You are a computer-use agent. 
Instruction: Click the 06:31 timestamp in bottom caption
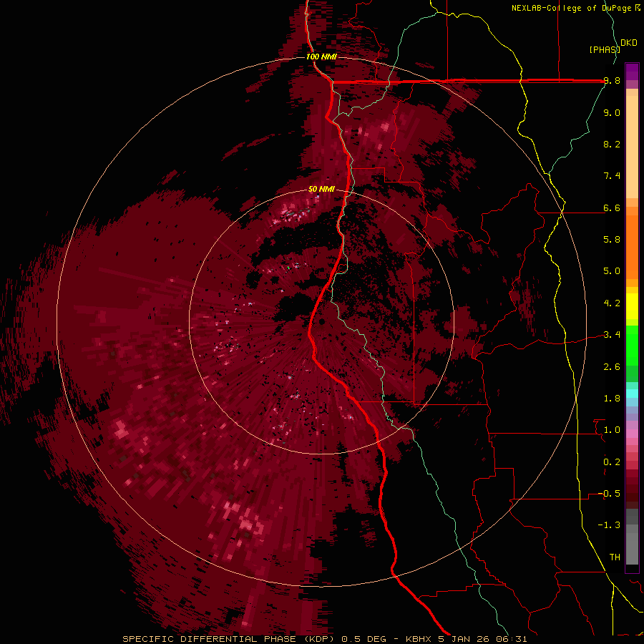[512, 639]
